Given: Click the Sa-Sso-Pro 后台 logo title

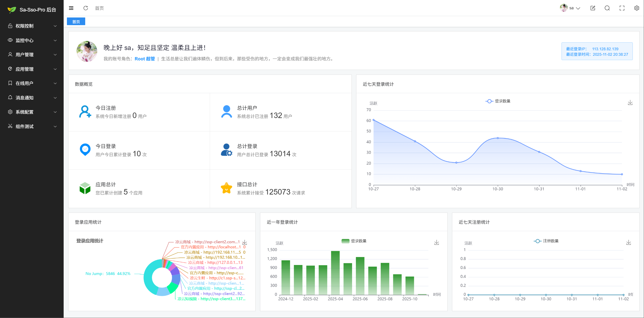Looking at the screenshot, I should coord(38,10).
